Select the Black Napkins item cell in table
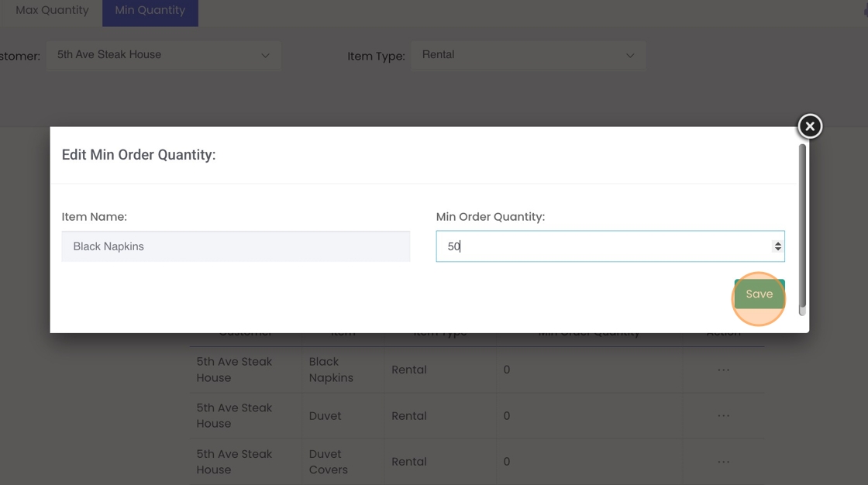Image resolution: width=868 pixels, height=485 pixels. click(x=331, y=370)
